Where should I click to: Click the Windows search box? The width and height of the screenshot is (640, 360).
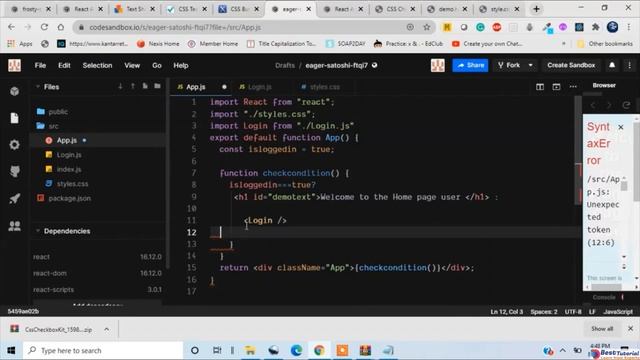(104, 350)
